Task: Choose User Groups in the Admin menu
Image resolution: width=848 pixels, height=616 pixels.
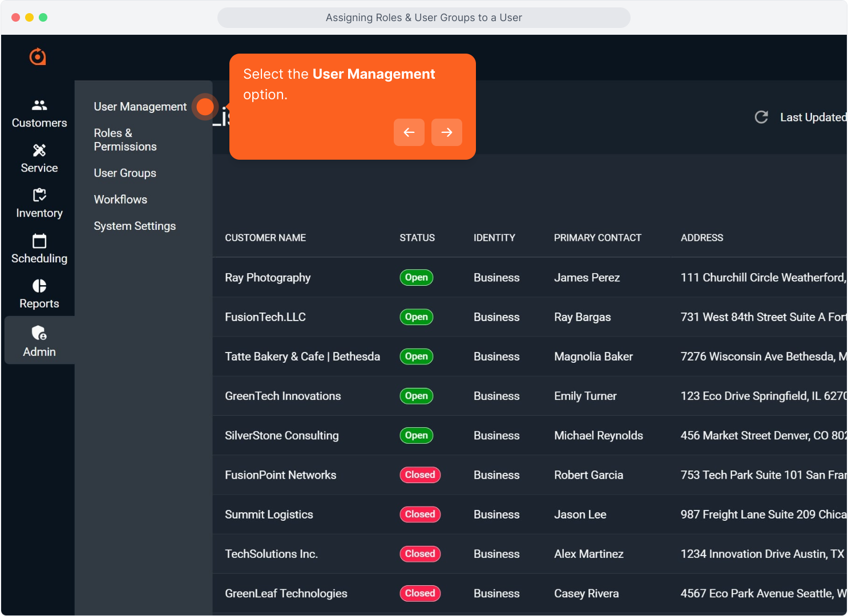Action: (x=124, y=173)
